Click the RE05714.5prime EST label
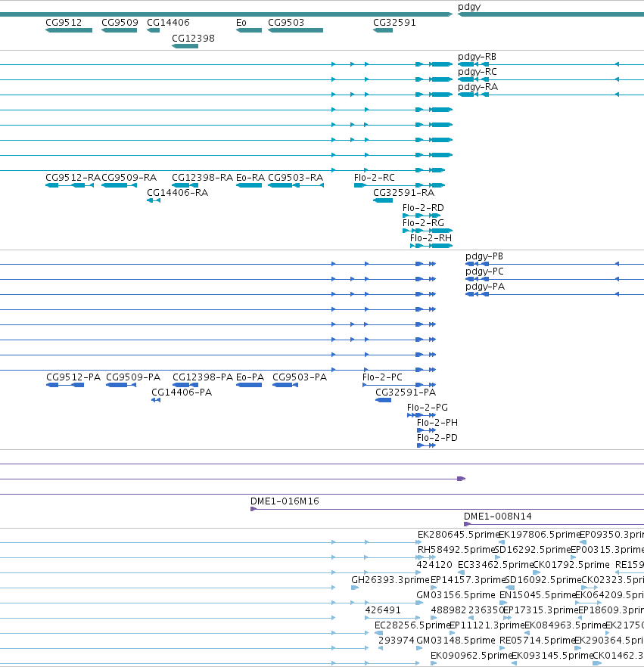This screenshot has width=644, height=667. [x=537, y=641]
